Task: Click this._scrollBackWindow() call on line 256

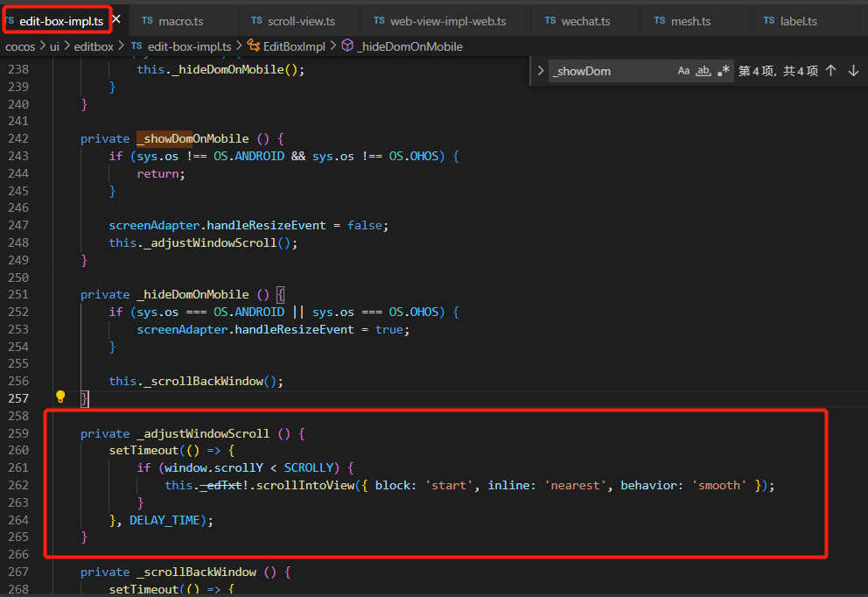Action: click(x=196, y=381)
